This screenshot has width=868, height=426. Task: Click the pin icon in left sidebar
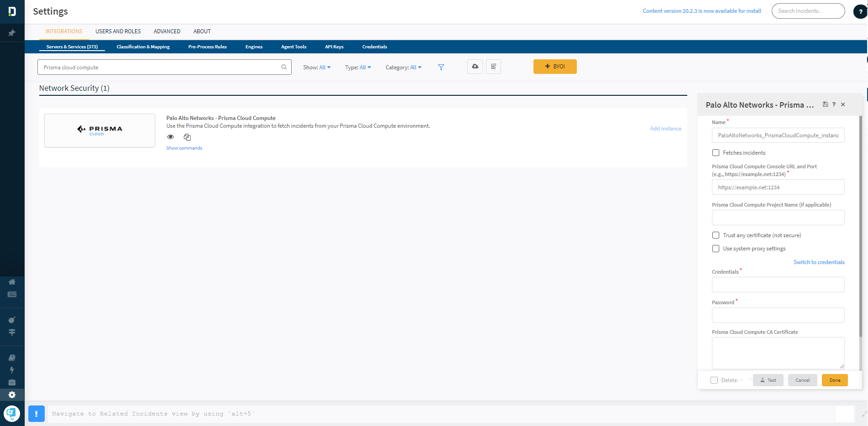tap(12, 33)
